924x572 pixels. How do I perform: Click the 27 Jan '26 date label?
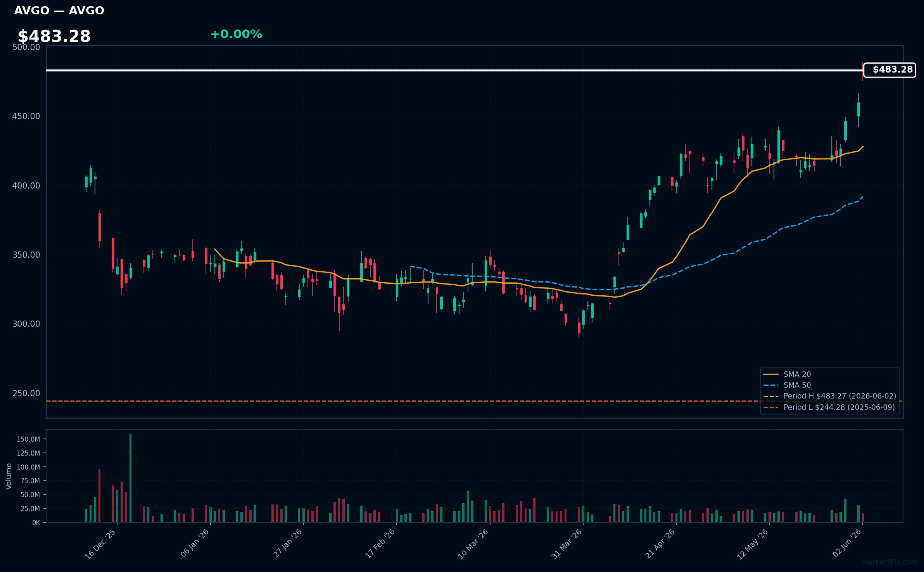tap(288, 543)
